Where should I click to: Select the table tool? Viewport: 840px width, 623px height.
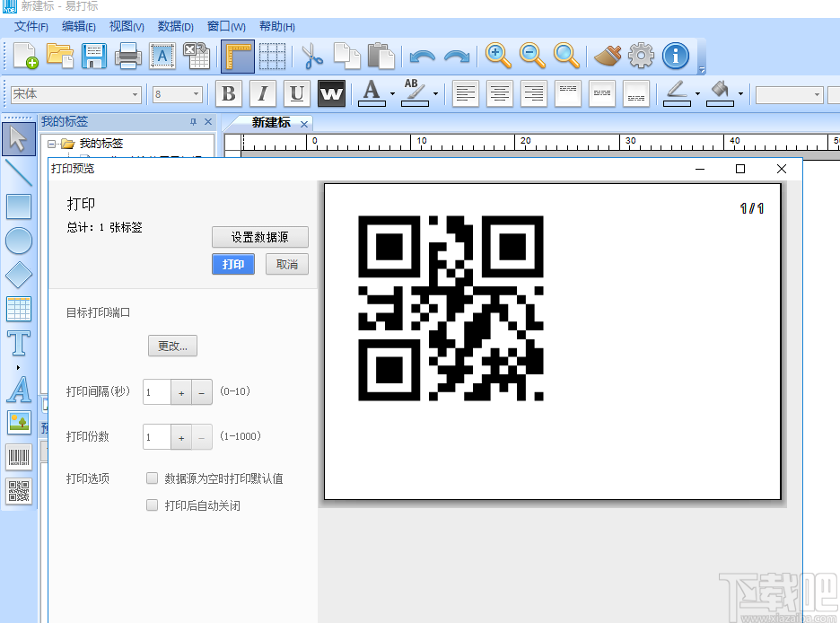18,309
